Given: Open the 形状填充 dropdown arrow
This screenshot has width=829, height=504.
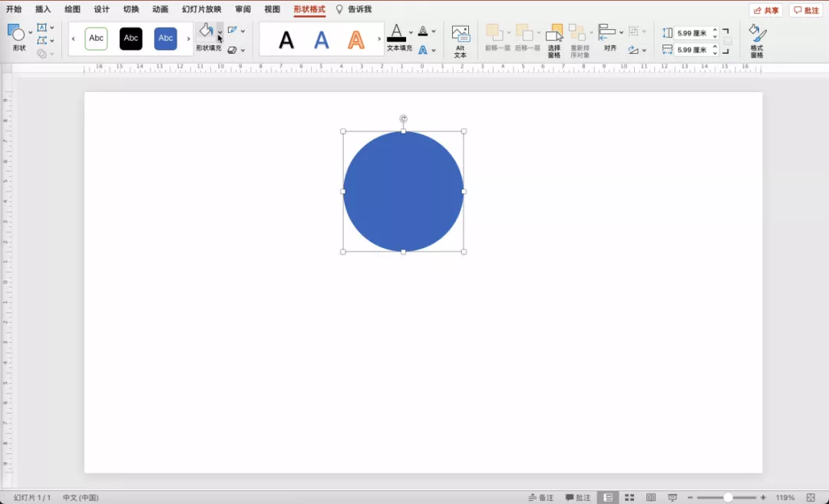Looking at the screenshot, I should [220, 32].
